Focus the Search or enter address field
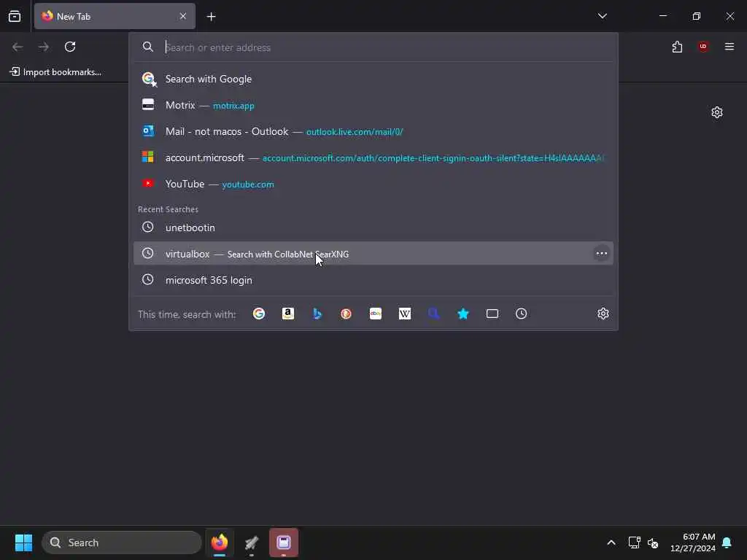Image resolution: width=747 pixels, height=560 pixels. click(373, 47)
